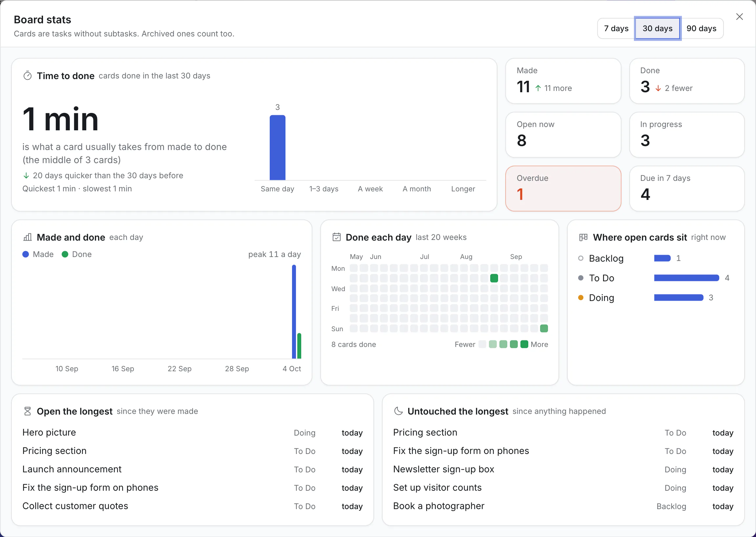Click the bar chart icon beside Made and done
The width and height of the screenshot is (756, 537).
coord(28,237)
